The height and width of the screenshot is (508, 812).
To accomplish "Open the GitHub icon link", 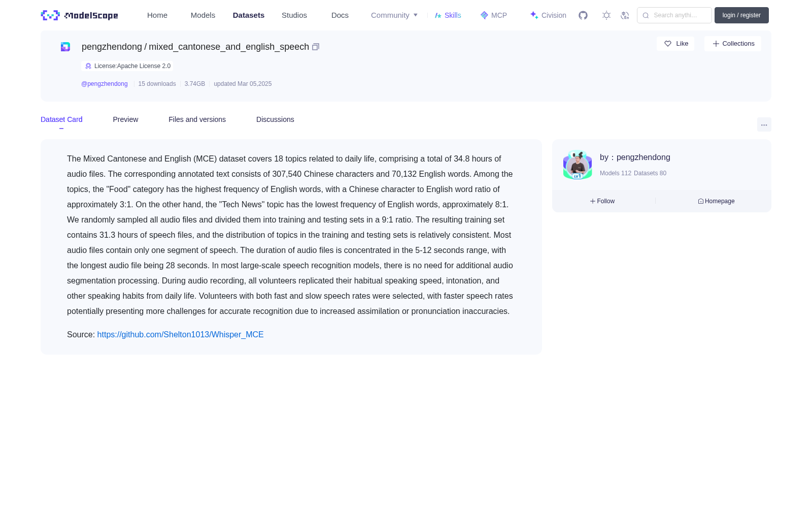I will click(x=583, y=15).
